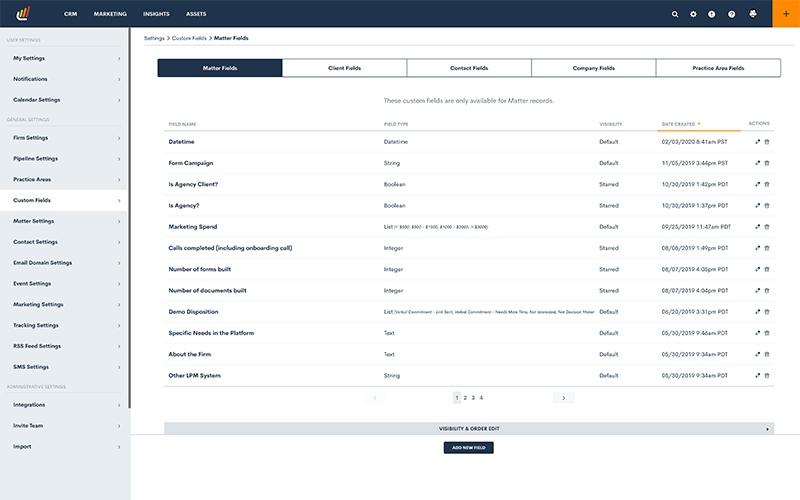Delete the About the Firm field
The image size is (800, 500).
coord(767,355)
